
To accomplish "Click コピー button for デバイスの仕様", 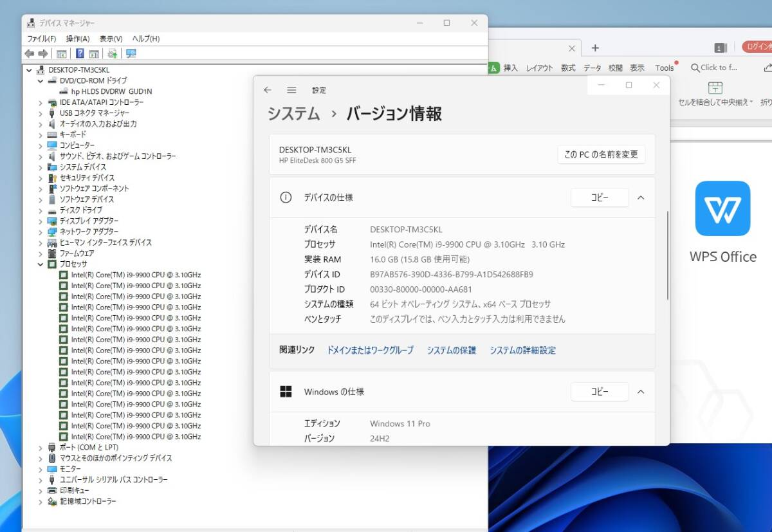I will 600,197.
